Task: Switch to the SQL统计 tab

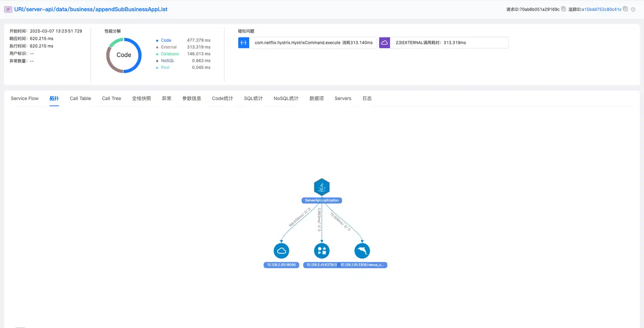Action: coord(253,98)
